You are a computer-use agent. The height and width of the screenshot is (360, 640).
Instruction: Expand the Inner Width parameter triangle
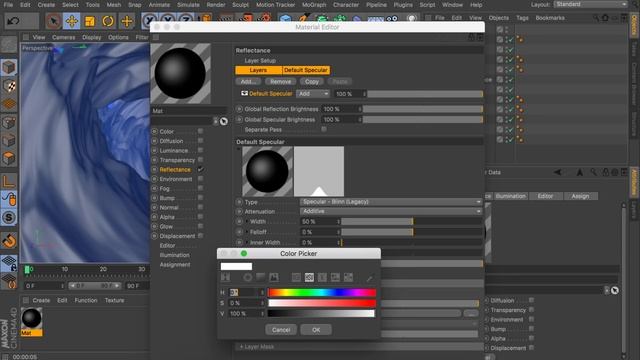tap(247, 242)
